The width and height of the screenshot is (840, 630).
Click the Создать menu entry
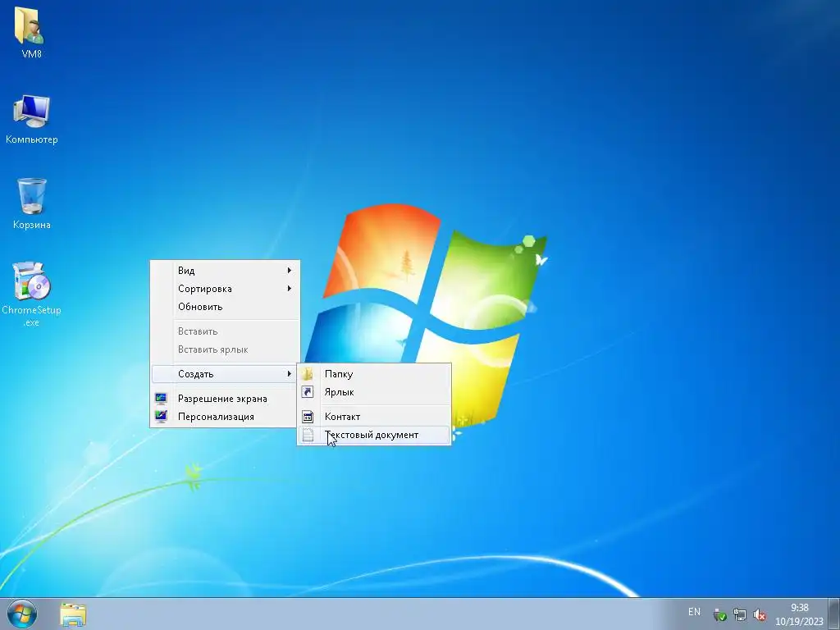(226, 374)
